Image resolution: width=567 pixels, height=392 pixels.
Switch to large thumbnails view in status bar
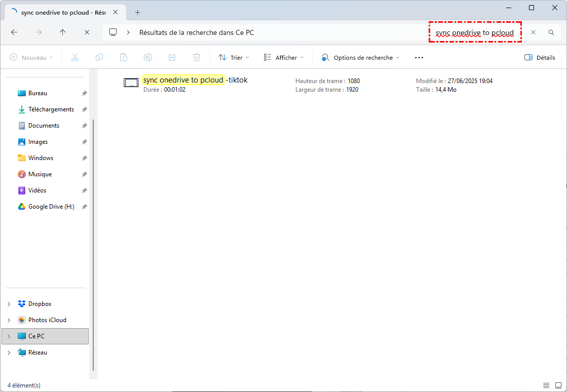pos(558,385)
